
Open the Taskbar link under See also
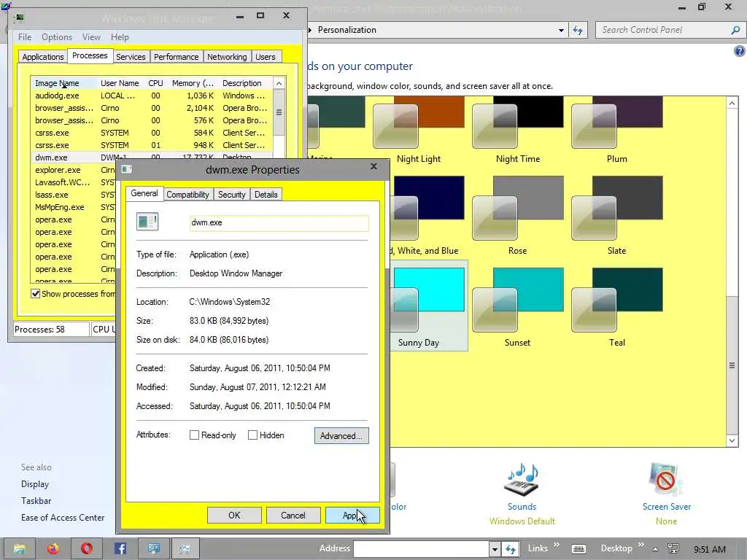(x=36, y=500)
